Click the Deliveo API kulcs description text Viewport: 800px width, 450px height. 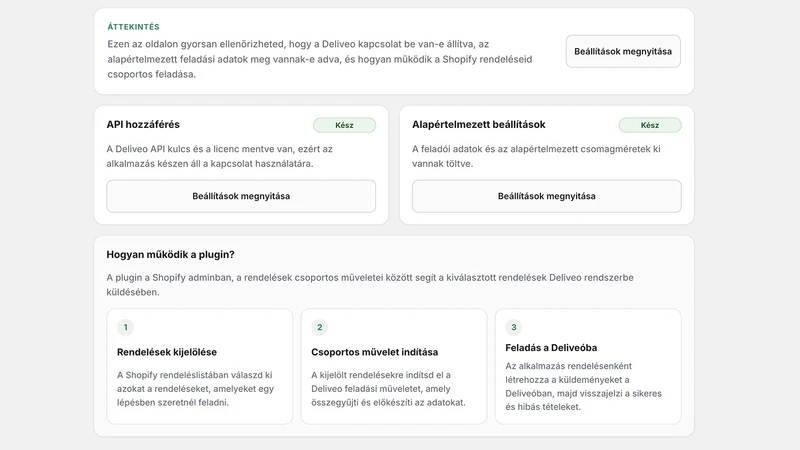pos(219,156)
